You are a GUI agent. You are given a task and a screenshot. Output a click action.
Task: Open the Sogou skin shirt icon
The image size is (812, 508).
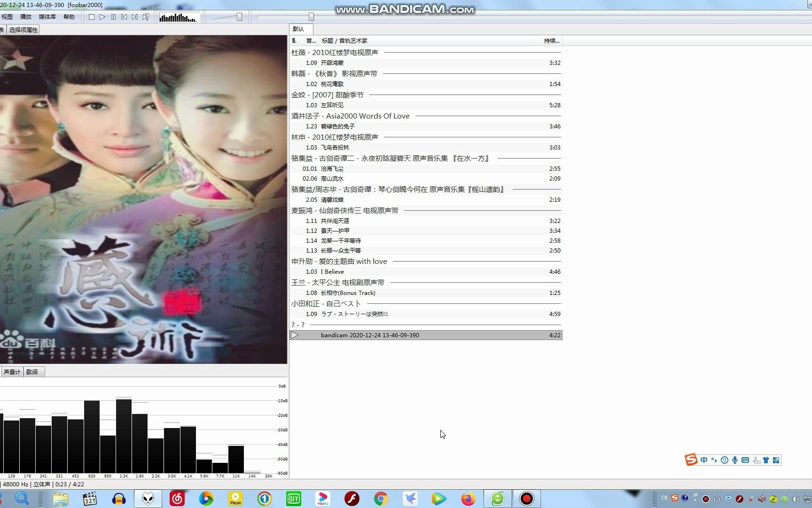(x=766, y=460)
